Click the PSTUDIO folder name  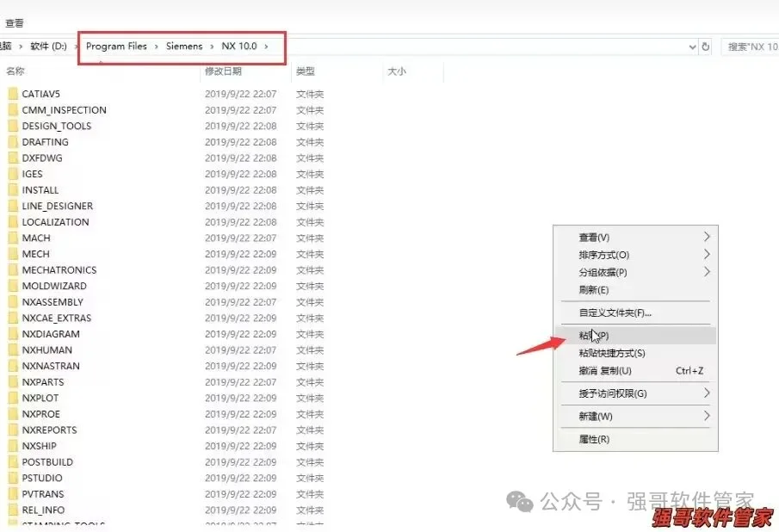pyautogui.click(x=42, y=478)
